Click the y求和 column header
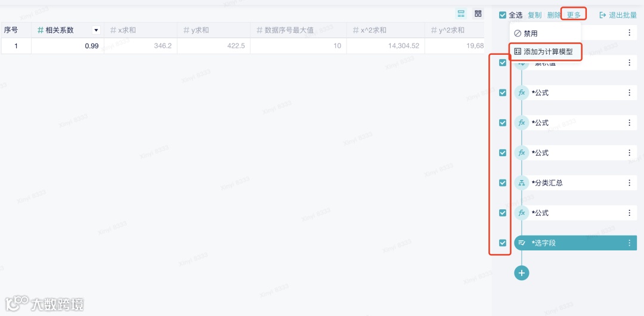This screenshot has height=316, width=644. click(x=214, y=30)
